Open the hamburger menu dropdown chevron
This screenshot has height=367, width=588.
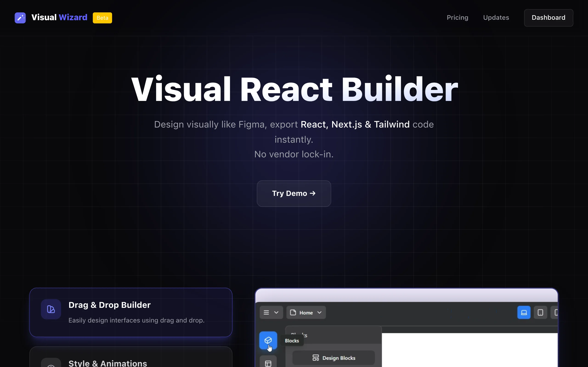click(x=276, y=312)
